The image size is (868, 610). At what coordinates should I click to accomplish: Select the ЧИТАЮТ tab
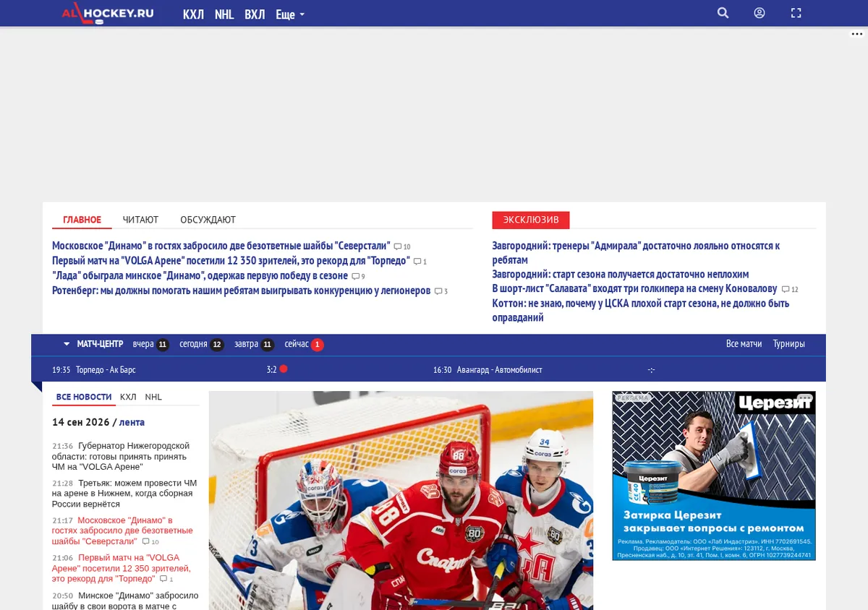pyautogui.click(x=140, y=220)
